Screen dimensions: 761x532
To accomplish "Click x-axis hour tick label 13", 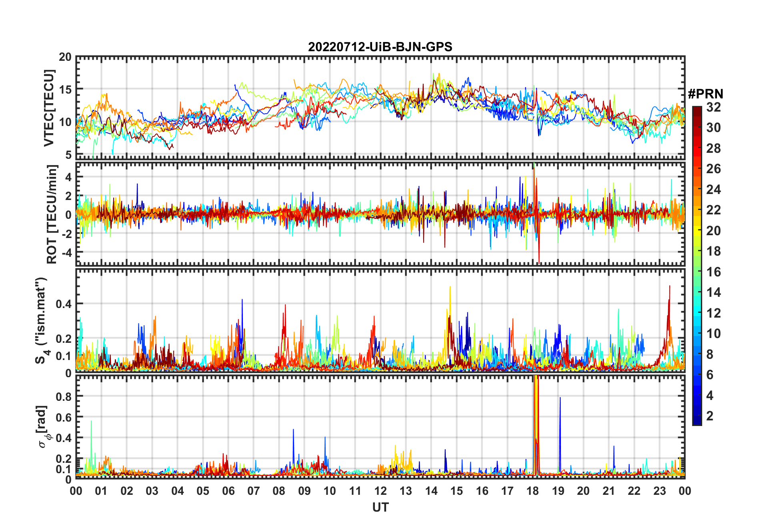I will (406, 491).
